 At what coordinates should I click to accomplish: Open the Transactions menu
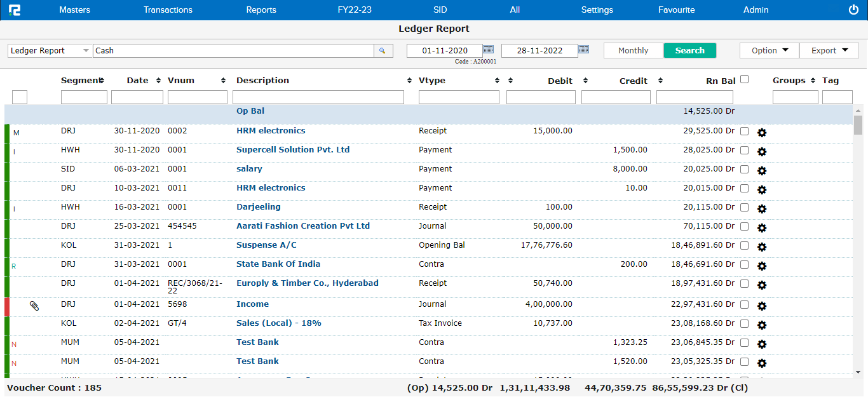[x=168, y=10]
